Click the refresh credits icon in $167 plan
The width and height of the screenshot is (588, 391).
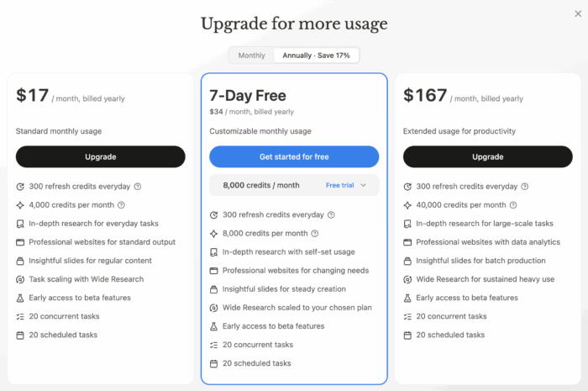click(407, 187)
